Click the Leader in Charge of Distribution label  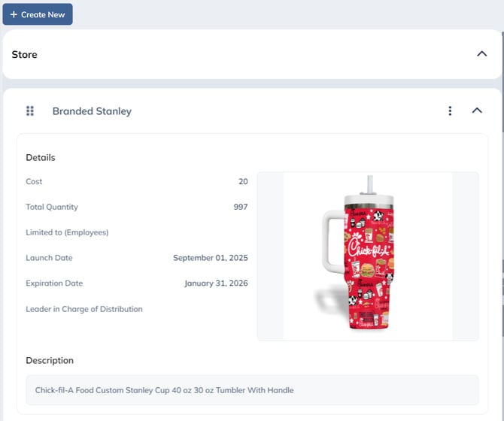point(83,309)
